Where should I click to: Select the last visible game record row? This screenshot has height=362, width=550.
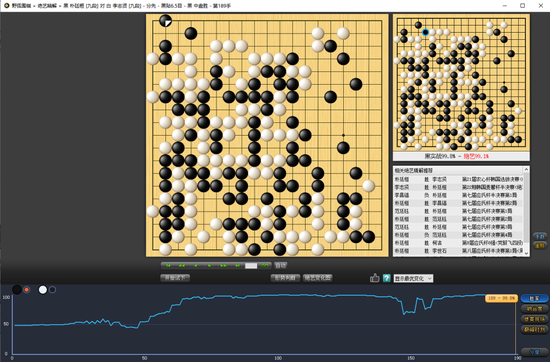(x=458, y=251)
